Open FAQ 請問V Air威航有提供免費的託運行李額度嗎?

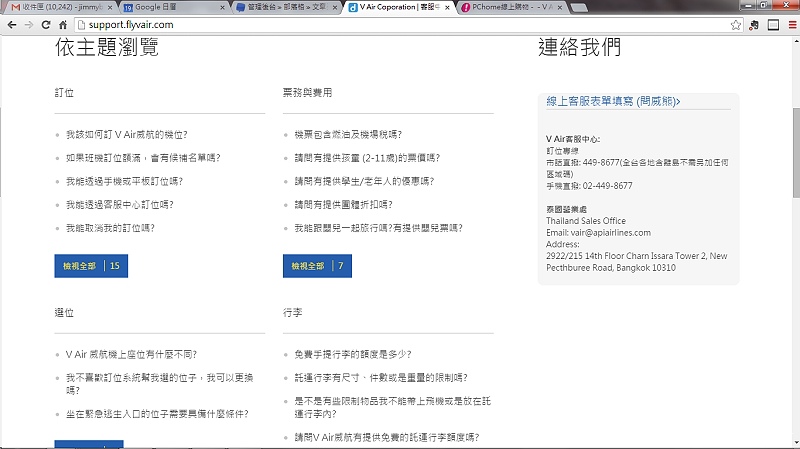[x=387, y=437]
